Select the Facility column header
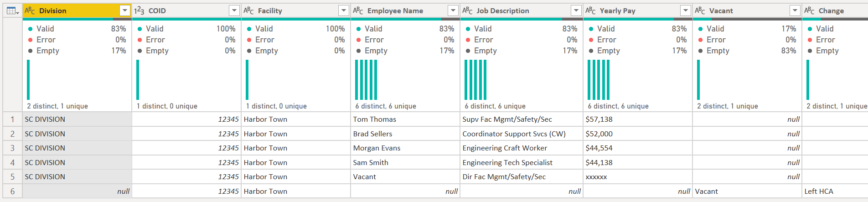The width and height of the screenshot is (868, 202). coord(296,10)
